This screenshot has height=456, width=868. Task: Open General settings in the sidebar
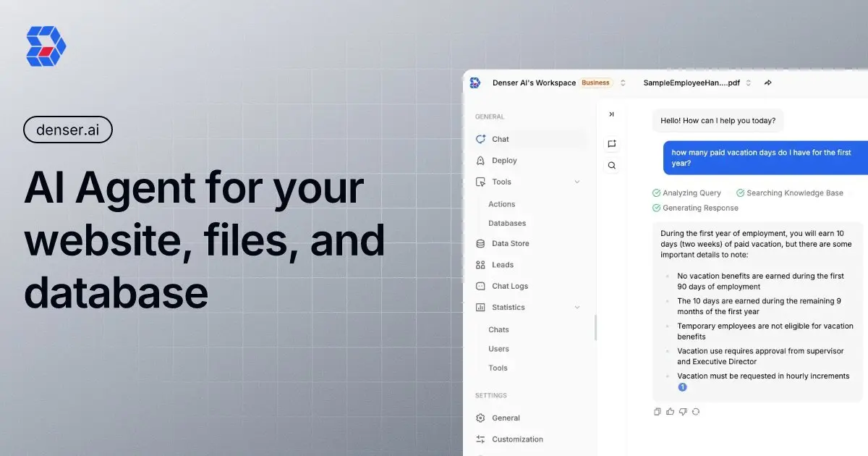(x=506, y=418)
